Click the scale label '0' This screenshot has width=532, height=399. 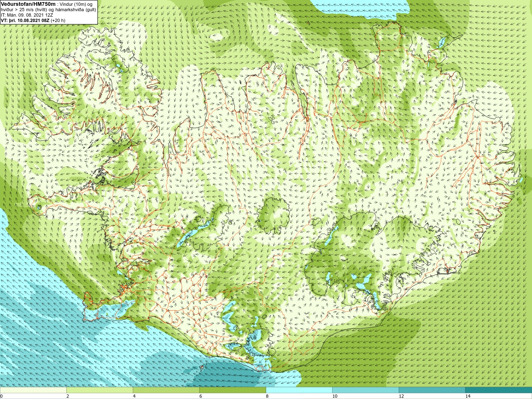tap(1, 396)
